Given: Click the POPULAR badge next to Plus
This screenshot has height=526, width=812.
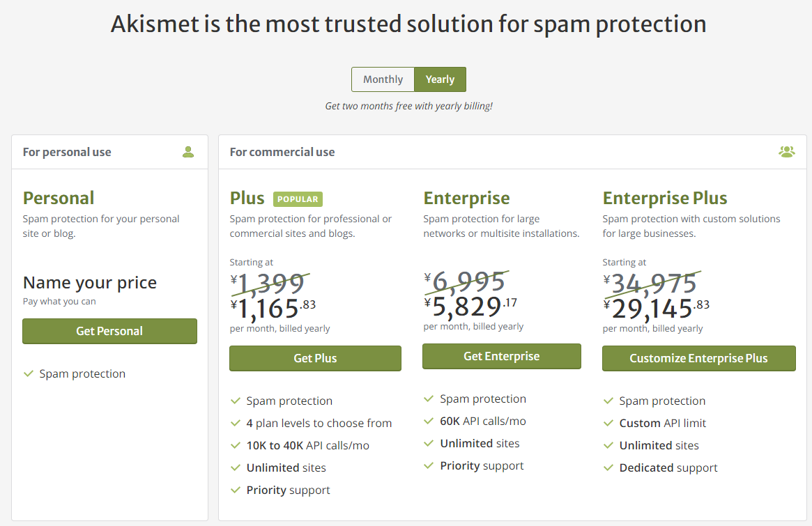Looking at the screenshot, I should 298,199.
